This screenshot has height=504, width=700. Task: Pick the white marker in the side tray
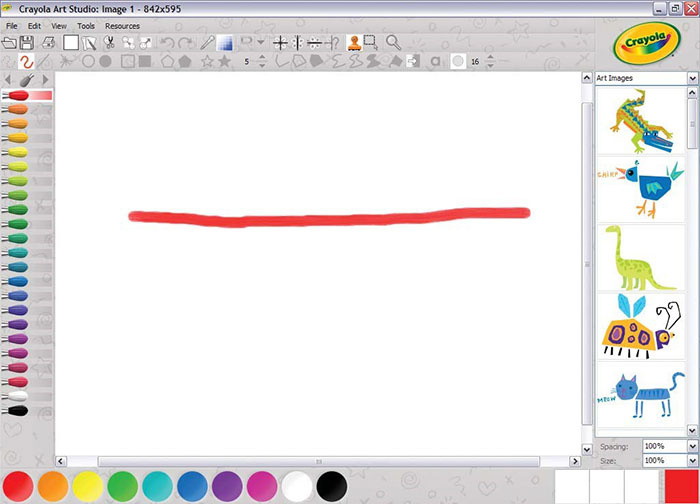[18, 396]
